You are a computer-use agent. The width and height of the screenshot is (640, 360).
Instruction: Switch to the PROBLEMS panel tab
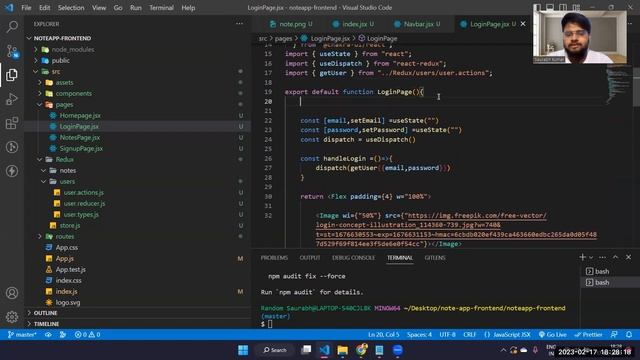274,258
